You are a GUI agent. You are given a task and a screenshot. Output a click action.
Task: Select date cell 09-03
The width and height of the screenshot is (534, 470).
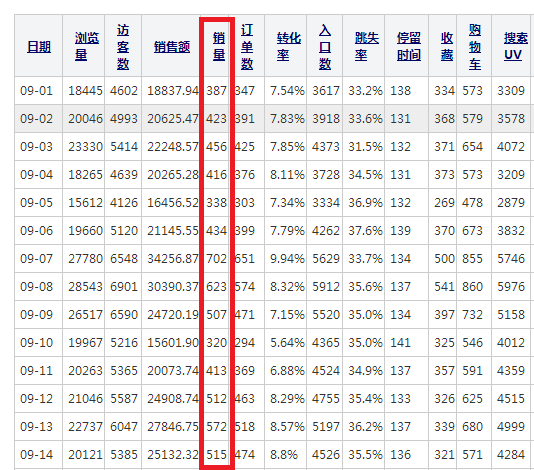click(36, 146)
